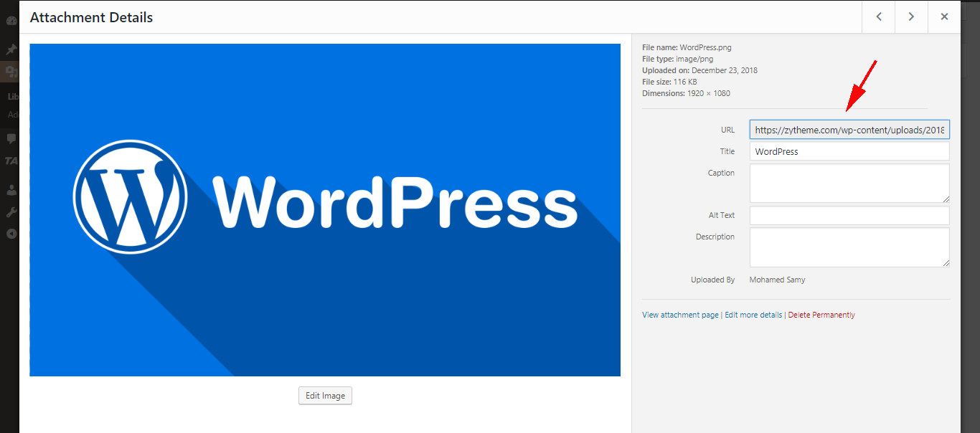The width and height of the screenshot is (980, 433).
Task: Focus the URL field with the zytheme.com address
Action: (x=849, y=130)
